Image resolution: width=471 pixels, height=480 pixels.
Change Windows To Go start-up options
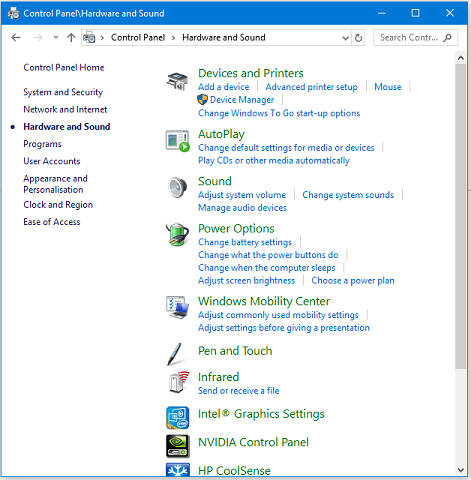click(279, 113)
